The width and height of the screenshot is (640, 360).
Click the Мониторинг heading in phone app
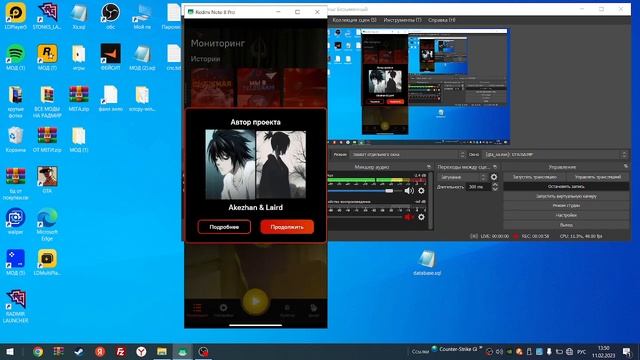218,43
